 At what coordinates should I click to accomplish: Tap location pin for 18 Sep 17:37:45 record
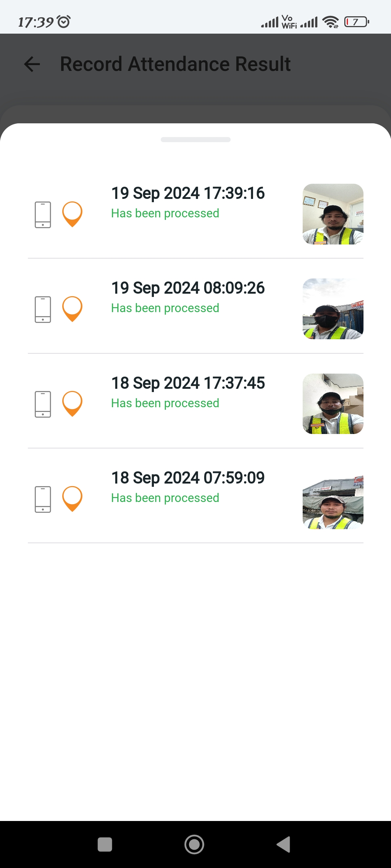coord(72,404)
